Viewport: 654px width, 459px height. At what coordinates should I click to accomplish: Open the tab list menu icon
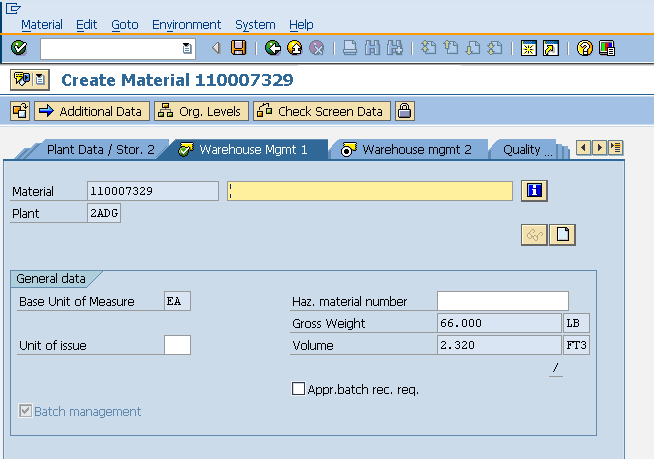(x=616, y=148)
